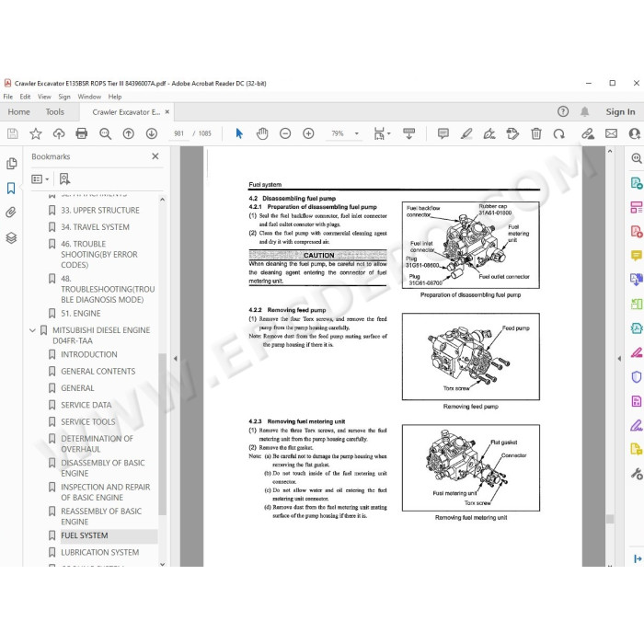Open GENERAL CONTENTS bookmark

(98, 372)
